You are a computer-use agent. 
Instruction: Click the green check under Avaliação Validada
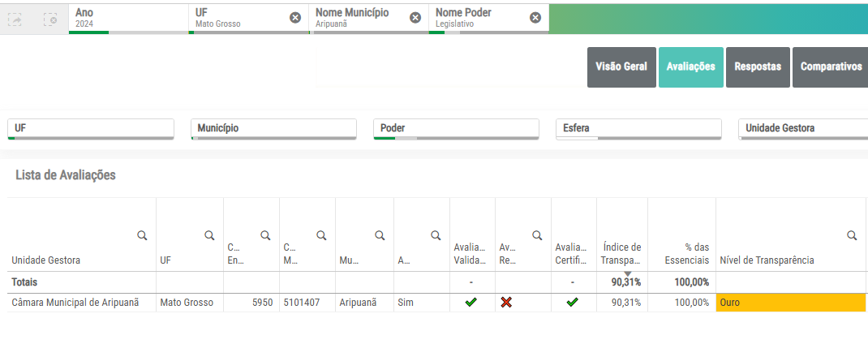(471, 303)
